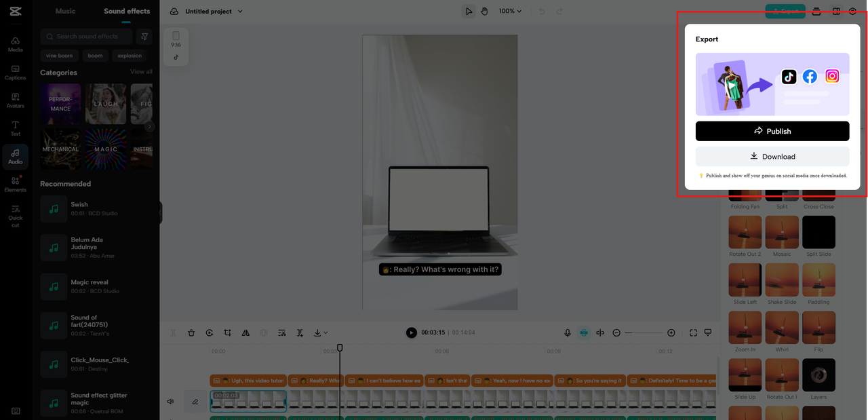The width and height of the screenshot is (868, 420).
Task: Click the Search sound effects field
Action: pos(87,37)
